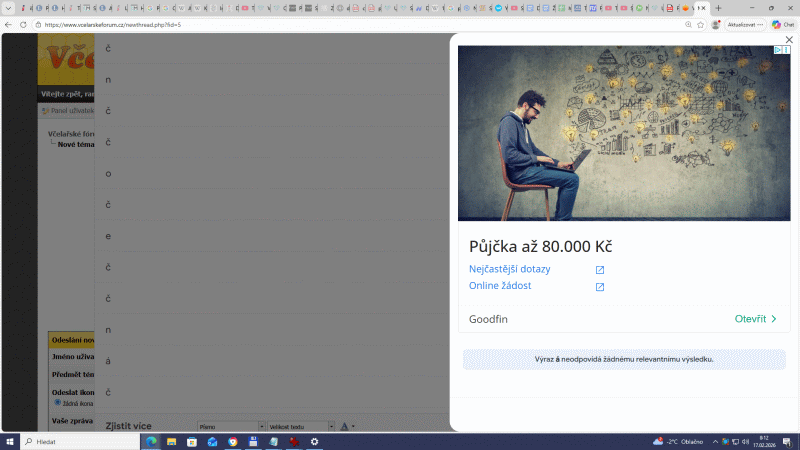Open the Copilot Chat button
The height and width of the screenshot is (450, 800).
783,24
